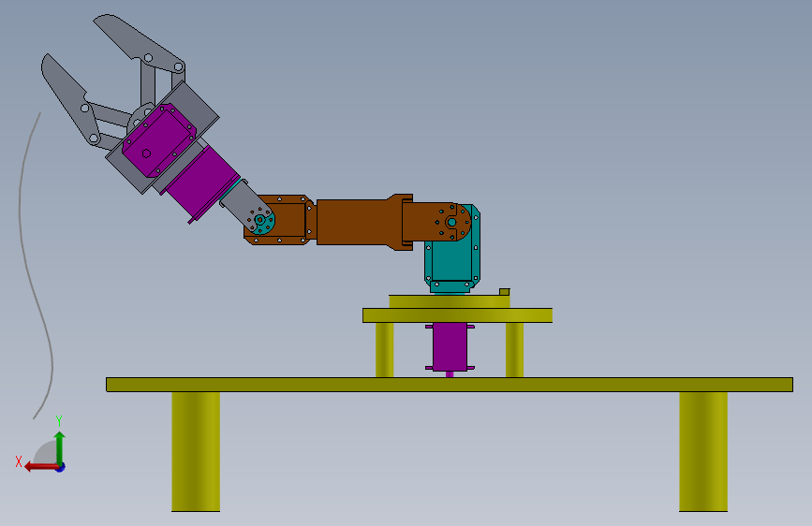812x526 pixels.
Task: Click the left yellow table leg
Action: point(196,451)
